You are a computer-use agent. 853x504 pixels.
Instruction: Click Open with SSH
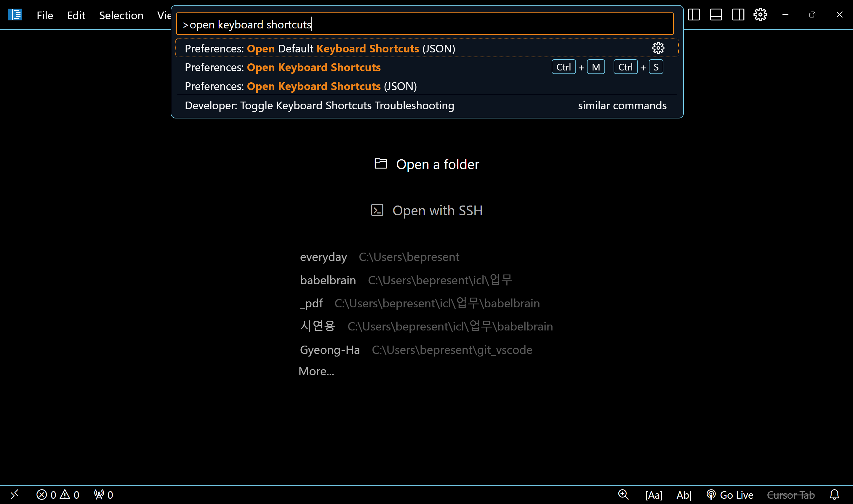[x=427, y=211]
